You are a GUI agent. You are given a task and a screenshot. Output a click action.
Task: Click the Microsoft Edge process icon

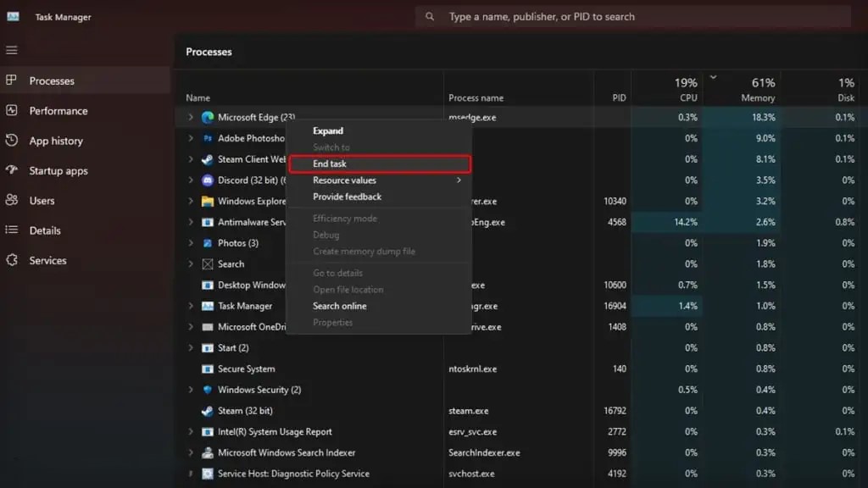tap(208, 118)
